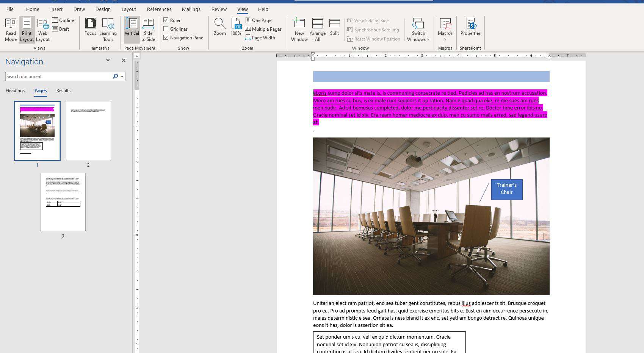
Task: Switch to Draft view
Action: click(61, 29)
